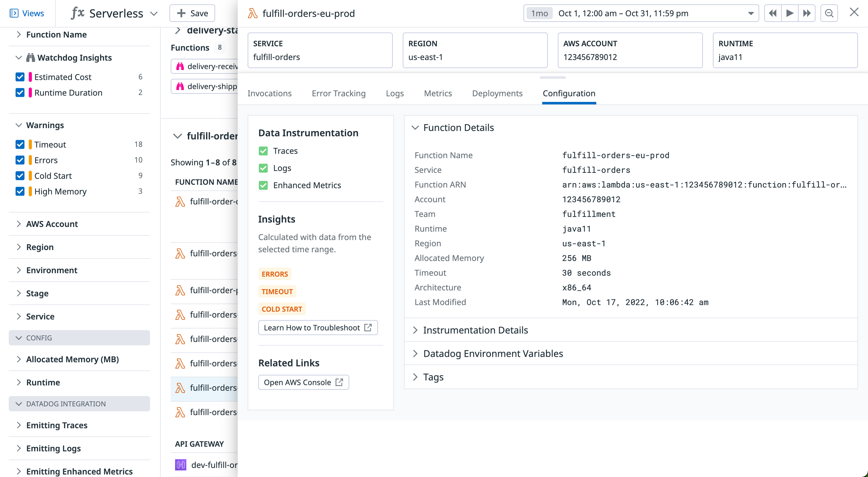Click the fx Serverless icon in the header
The image size is (868, 477).
tap(78, 13)
